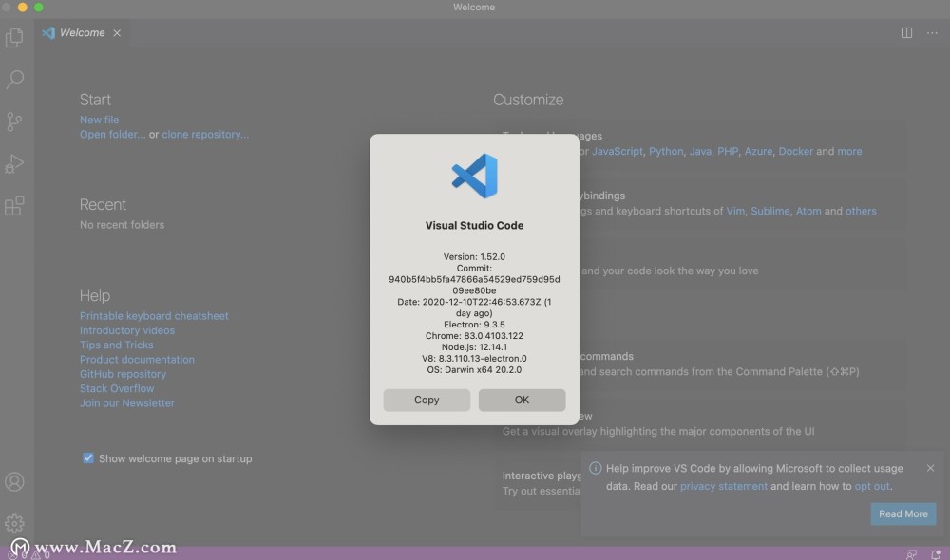
Task: Copy the version information
Action: [x=427, y=400]
